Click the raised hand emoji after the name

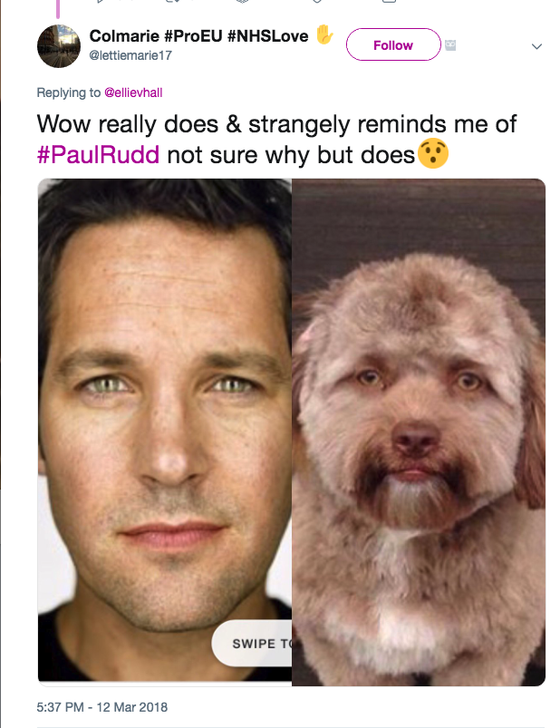coord(324,34)
